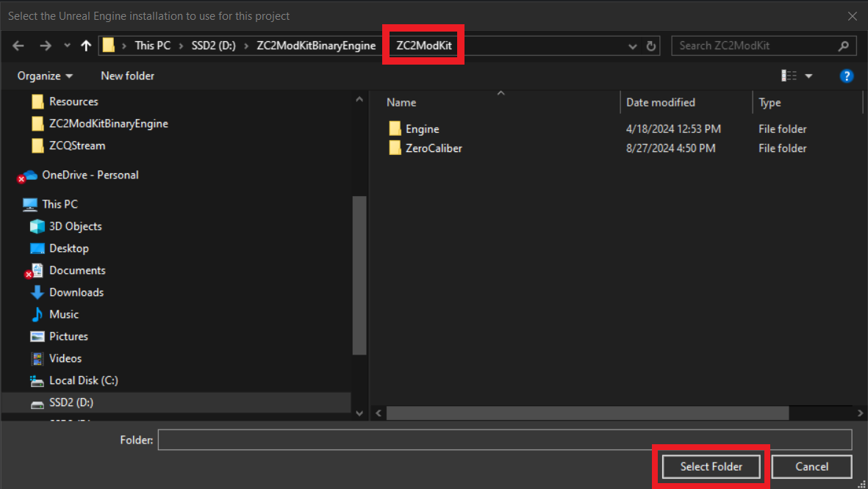Go up one folder level

click(x=86, y=46)
